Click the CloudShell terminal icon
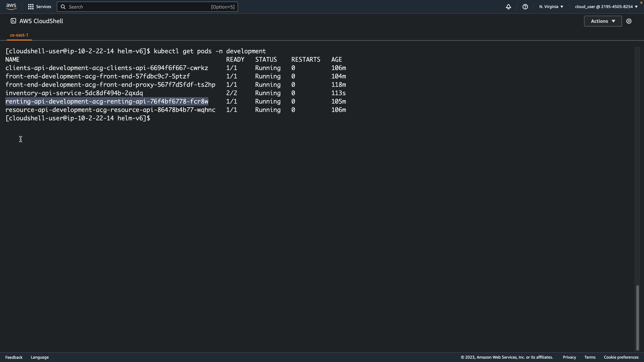This screenshot has height=362, width=644. point(13,21)
